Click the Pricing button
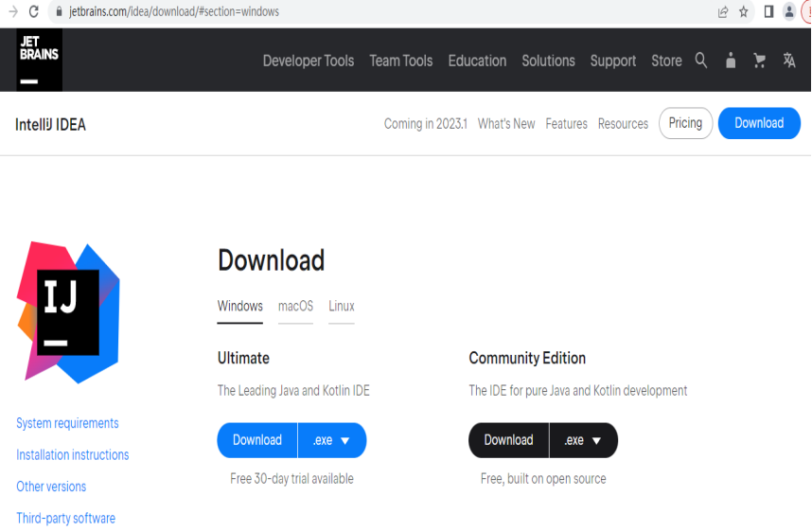The image size is (812, 531). point(685,123)
